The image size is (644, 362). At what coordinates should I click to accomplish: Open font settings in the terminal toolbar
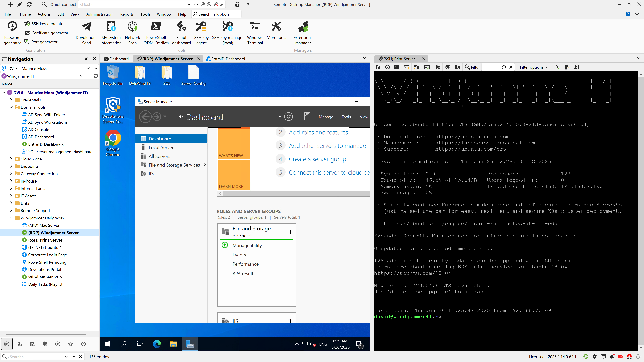pos(457,67)
